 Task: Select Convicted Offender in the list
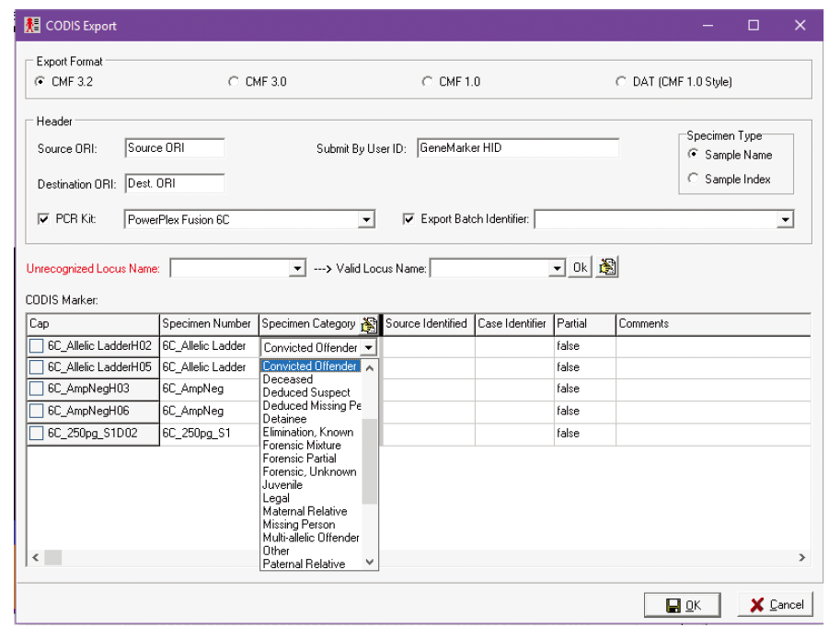pyautogui.click(x=311, y=366)
